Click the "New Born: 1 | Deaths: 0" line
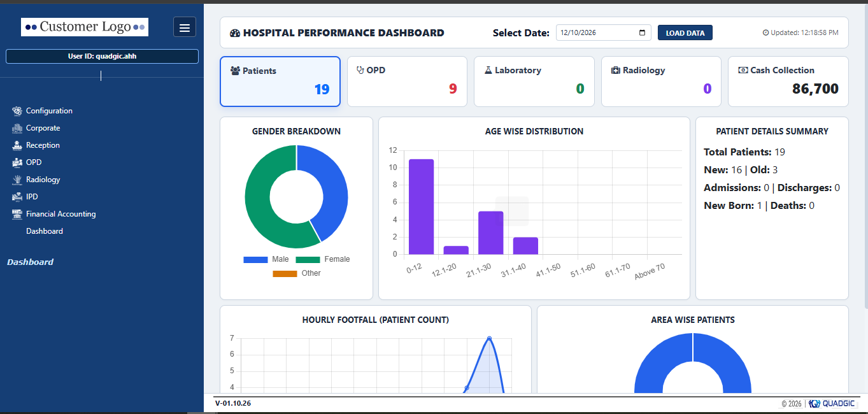This screenshot has width=868, height=414. [x=759, y=206]
